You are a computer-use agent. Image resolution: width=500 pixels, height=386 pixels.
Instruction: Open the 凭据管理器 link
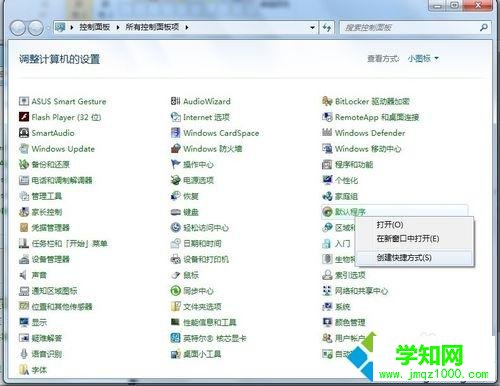point(50,228)
